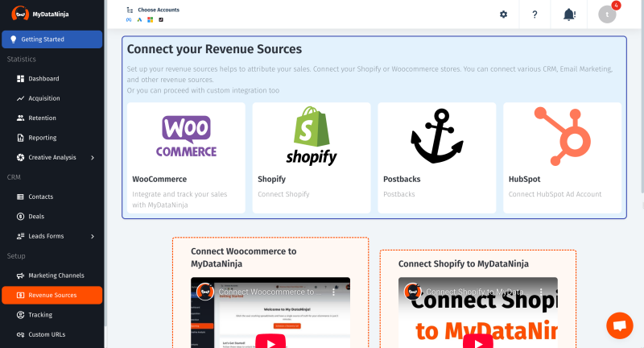Click the Deals dollar icon
644x348 pixels.
(x=20, y=217)
